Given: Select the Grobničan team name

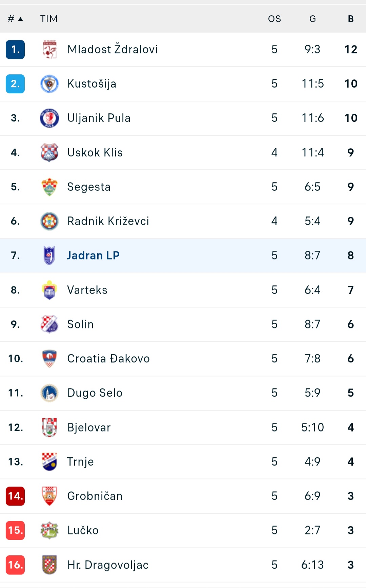Looking at the screenshot, I should click(95, 496).
